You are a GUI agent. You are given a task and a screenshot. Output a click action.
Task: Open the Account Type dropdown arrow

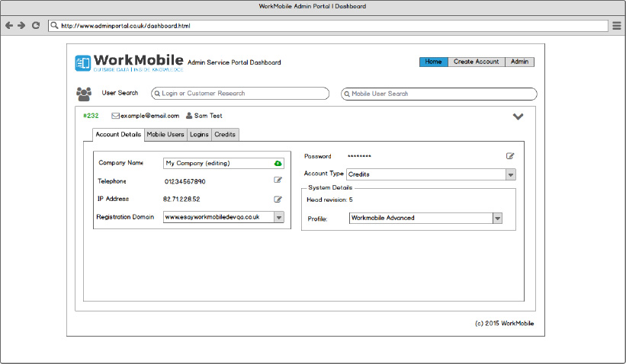point(511,174)
